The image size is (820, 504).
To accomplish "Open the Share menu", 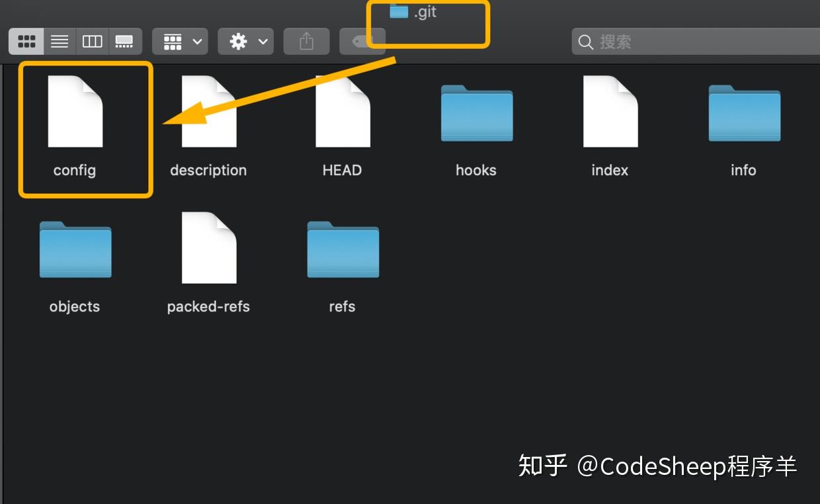I will (306, 41).
